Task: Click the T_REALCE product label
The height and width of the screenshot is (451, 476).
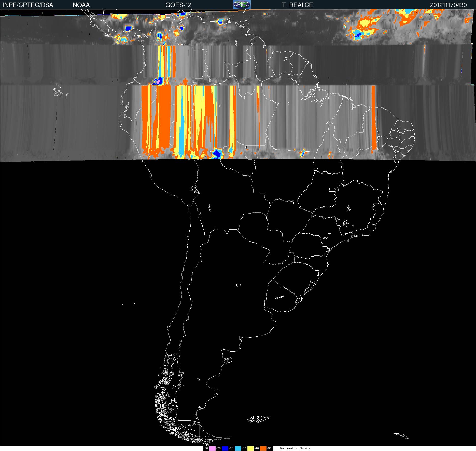Action: click(x=297, y=5)
